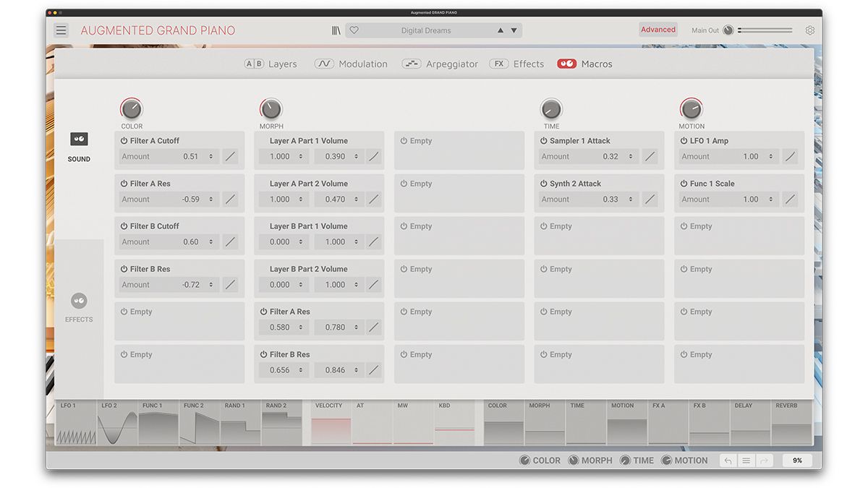
Task: Switch to Arpeggiator tab
Action: [440, 64]
